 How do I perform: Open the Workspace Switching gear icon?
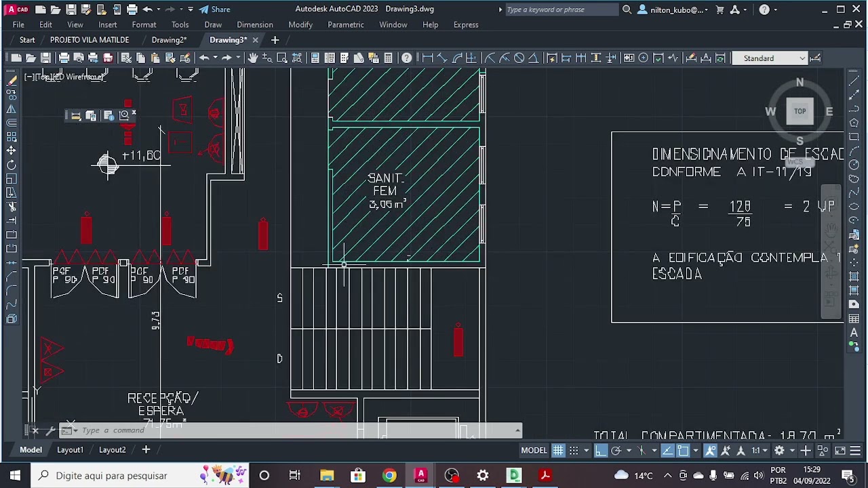pos(780,451)
